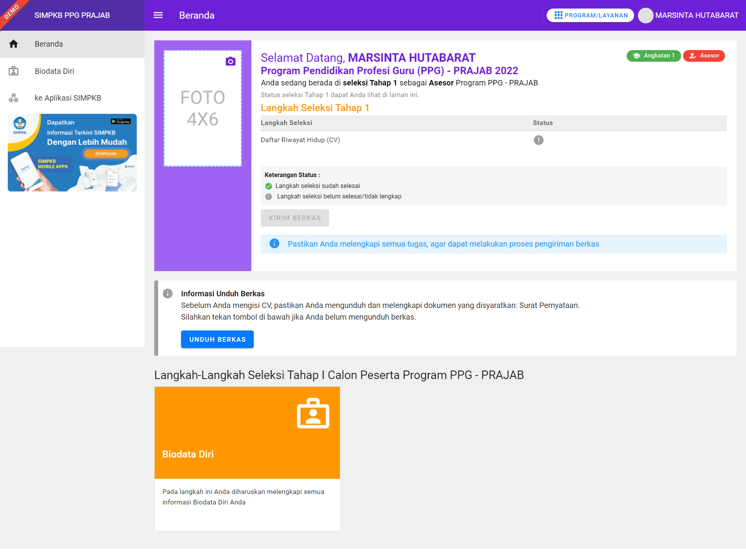Click the DOWNLOAD button on mobile apps banner
This screenshot has height=560, width=746.
click(106, 154)
